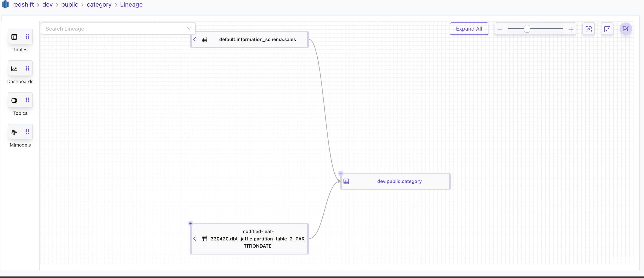Screen dimensions: 644x278
Task: Navigate to the public breadcrumb
Action: point(69,4)
